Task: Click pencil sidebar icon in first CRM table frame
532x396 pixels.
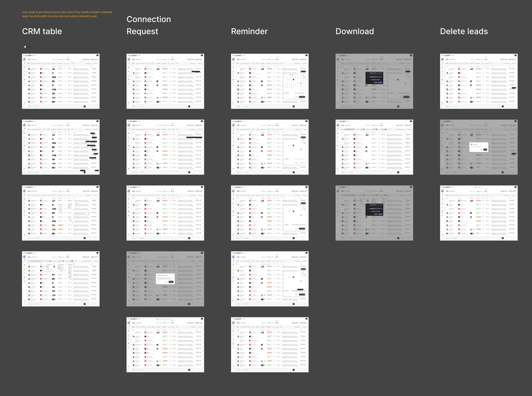Action: (24, 63)
